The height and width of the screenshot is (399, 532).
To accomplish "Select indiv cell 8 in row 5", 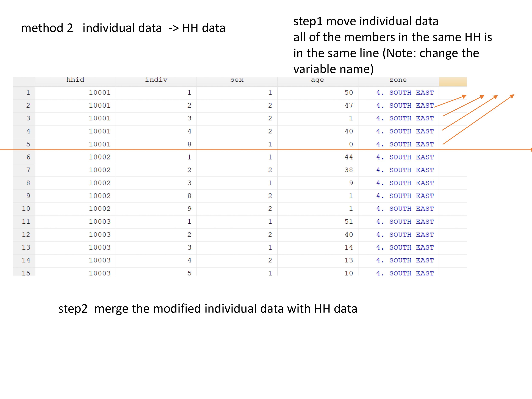I will [189, 144].
